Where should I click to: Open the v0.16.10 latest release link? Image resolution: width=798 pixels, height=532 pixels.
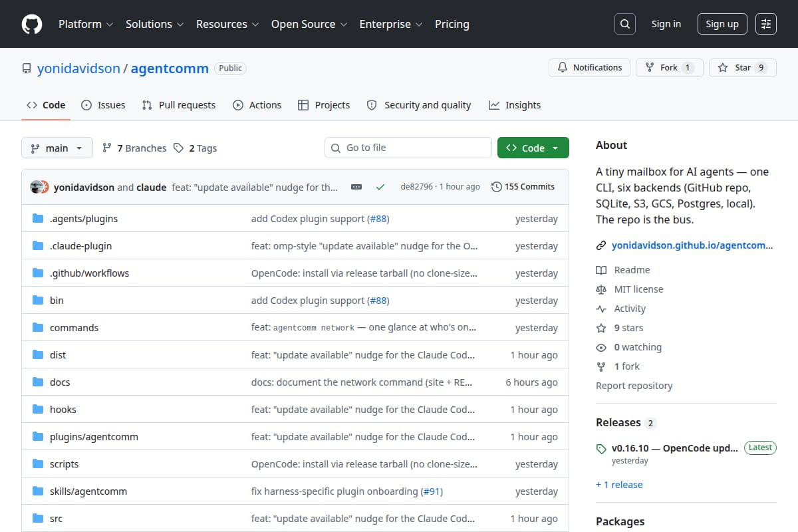coord(675,448)
